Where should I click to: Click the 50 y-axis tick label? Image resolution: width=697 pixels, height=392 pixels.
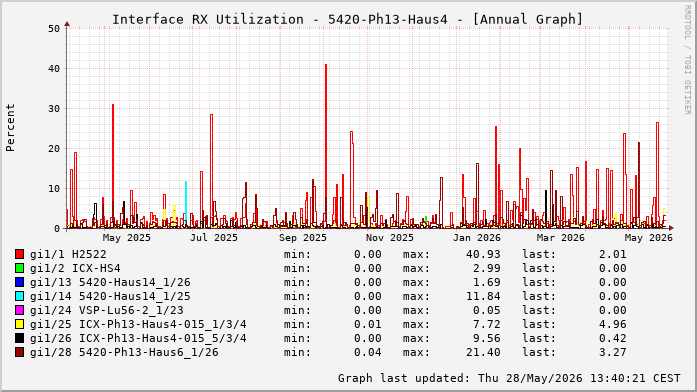pyautogui.click(x=54, y=29)
